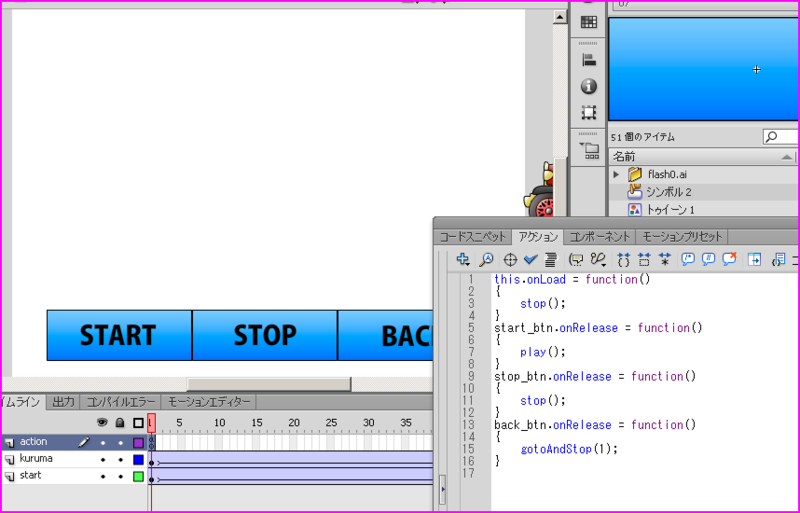Hide the kuruma layer
The image size is (800, 513).
pyautogui.click(x=103, y=459)
